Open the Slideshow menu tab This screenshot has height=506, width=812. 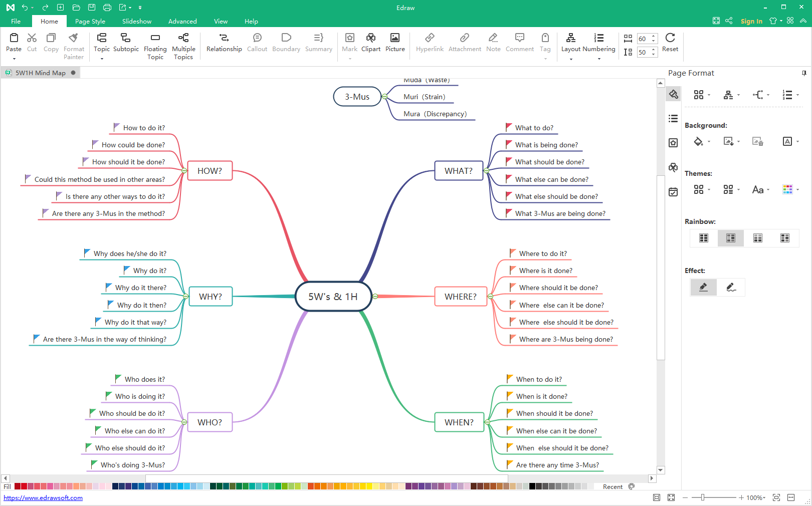point(137,21)
